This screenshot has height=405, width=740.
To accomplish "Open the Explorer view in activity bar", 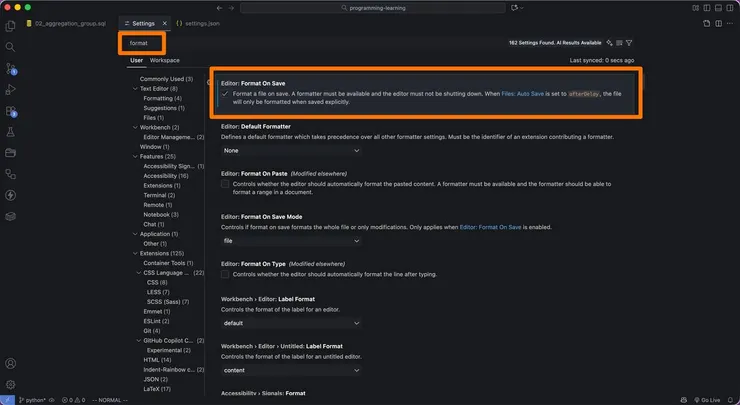I will click(x=10, y=26).
